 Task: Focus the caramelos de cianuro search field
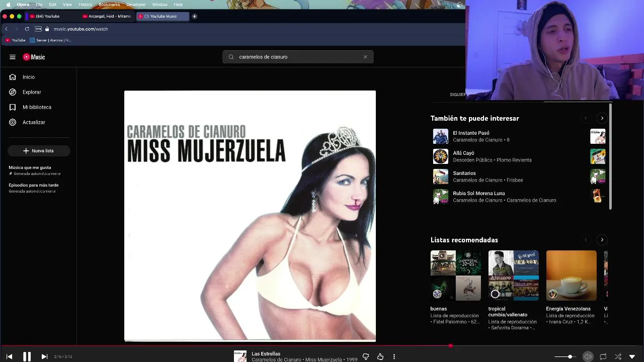coord(298,57)
